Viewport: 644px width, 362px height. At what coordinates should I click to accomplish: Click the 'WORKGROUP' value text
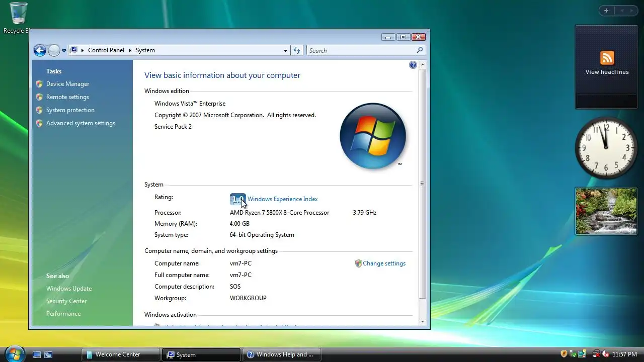pyautogui.click(x=248, y=298)
